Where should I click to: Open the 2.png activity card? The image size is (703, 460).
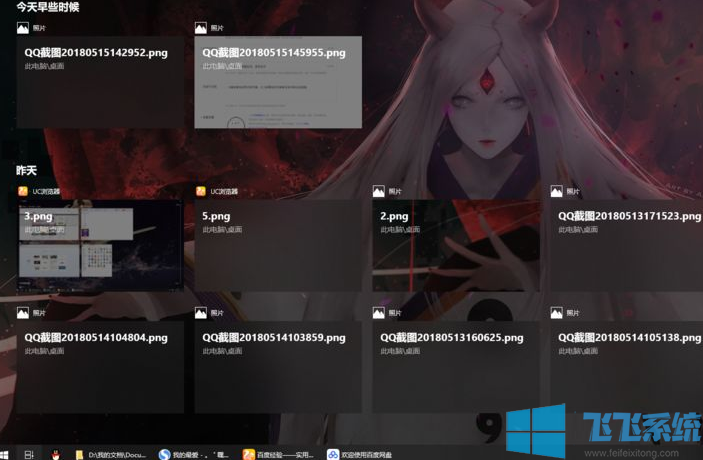456,246
